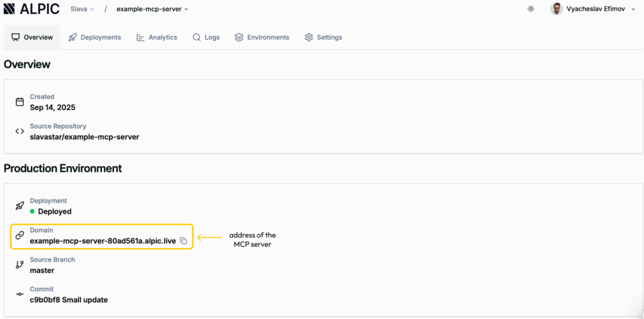
Task: Click the git branch Source Branch icon
Action: pos(19,265)
